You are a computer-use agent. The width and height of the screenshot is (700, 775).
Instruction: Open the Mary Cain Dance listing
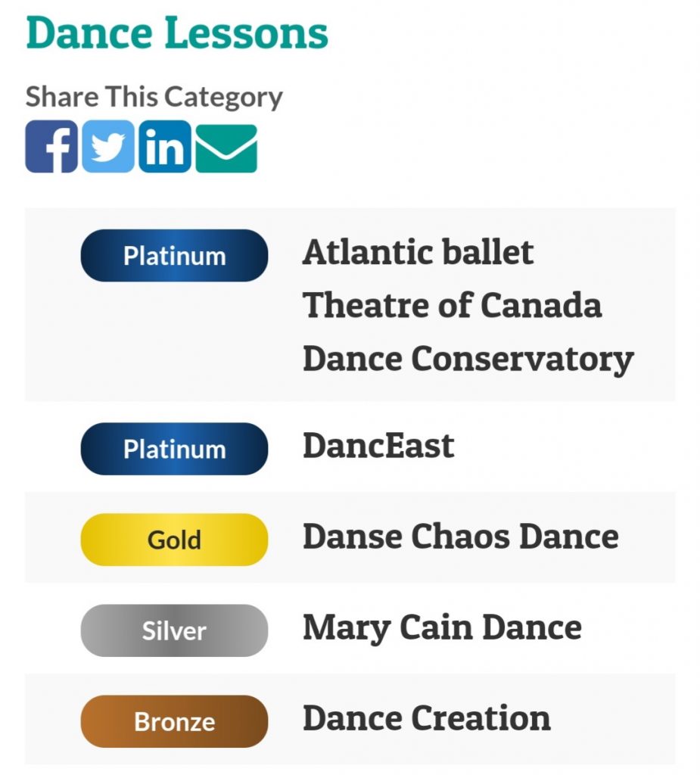[x=442, y=629]
